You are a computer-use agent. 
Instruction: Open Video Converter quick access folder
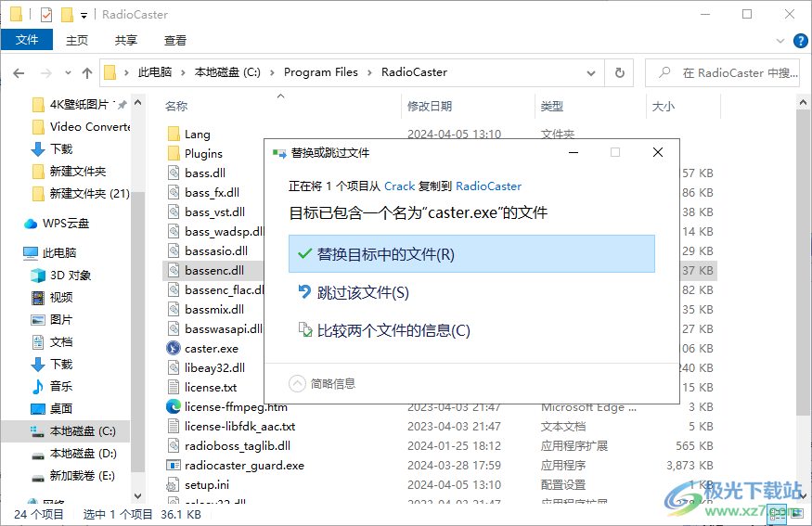tap(90, 127)
